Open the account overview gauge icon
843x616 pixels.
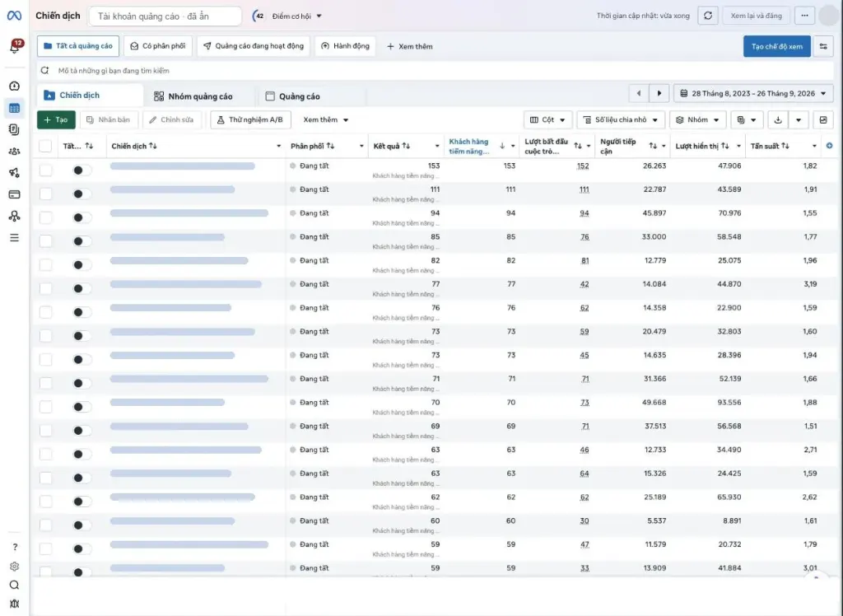pos(15,86)
